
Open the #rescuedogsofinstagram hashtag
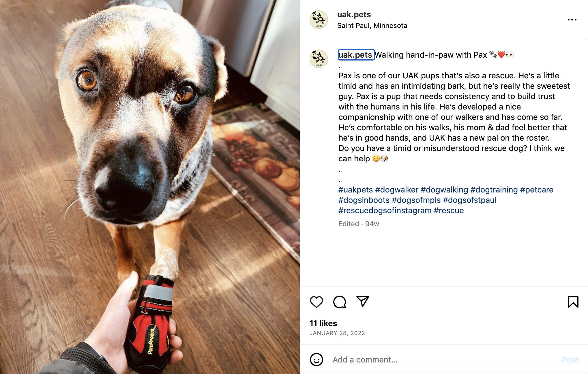[385, 211]
